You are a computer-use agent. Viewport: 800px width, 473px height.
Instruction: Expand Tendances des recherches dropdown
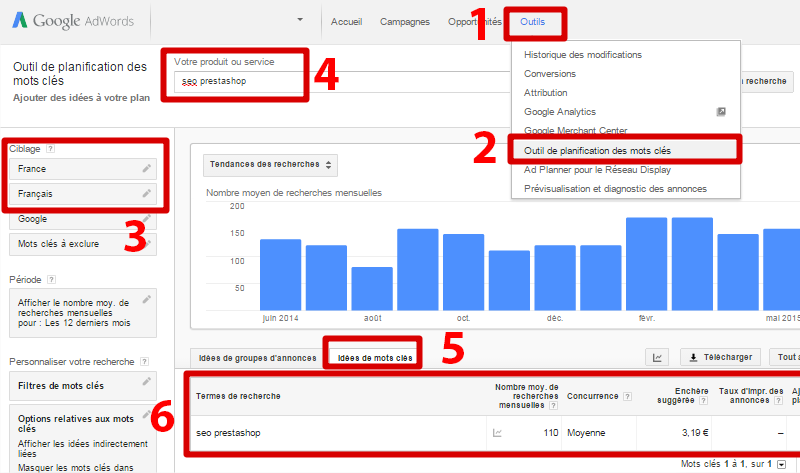click(270, 165)
